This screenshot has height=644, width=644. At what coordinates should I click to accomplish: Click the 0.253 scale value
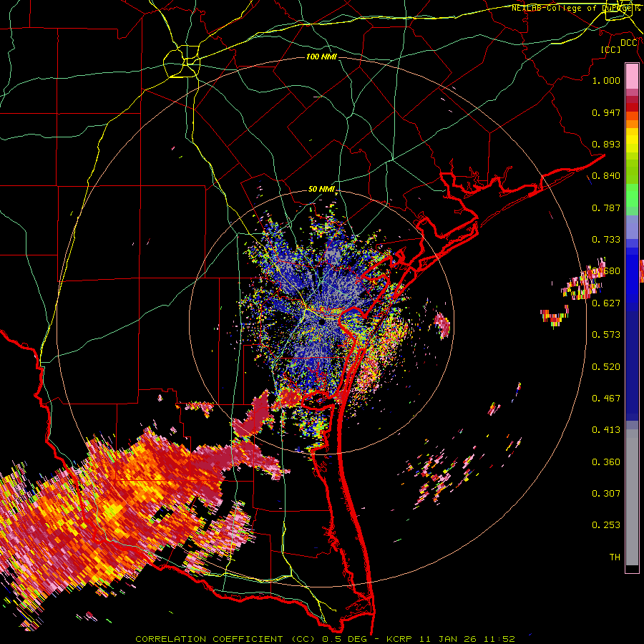click(x=606, y=525)
